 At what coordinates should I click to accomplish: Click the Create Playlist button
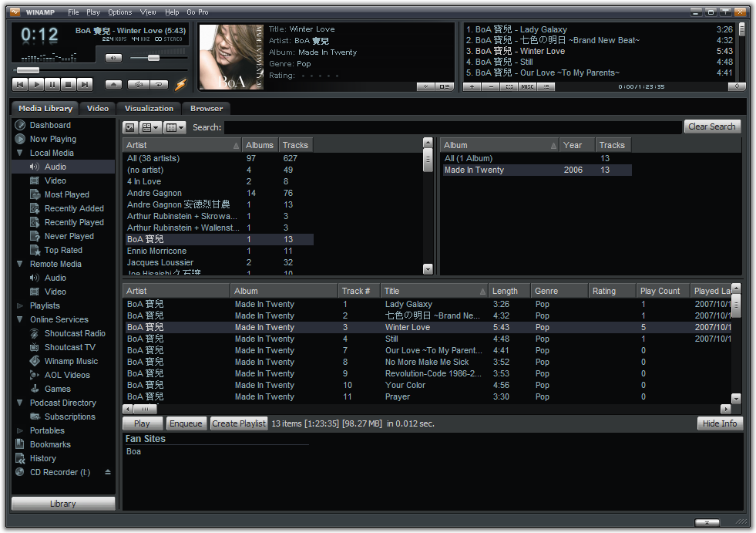[x=239, y=423]
